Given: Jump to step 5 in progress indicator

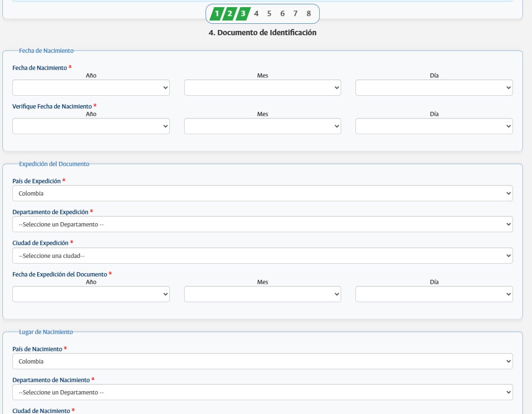Looking at the screenshot, I should click(269, 14).
